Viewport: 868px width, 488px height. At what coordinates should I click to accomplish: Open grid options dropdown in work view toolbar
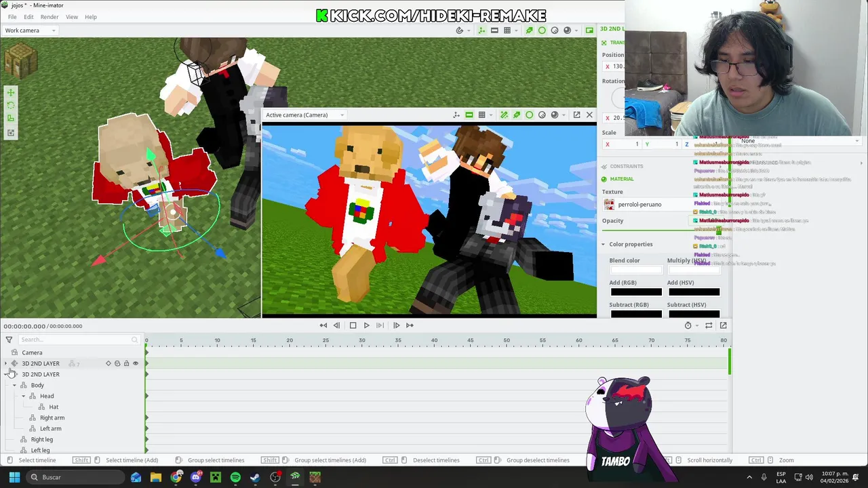(517, 30)
